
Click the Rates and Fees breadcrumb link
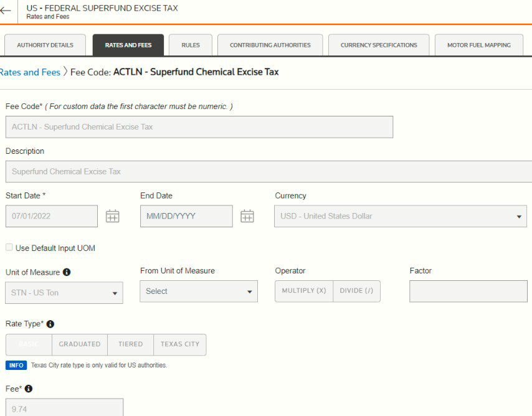(30, 72)
